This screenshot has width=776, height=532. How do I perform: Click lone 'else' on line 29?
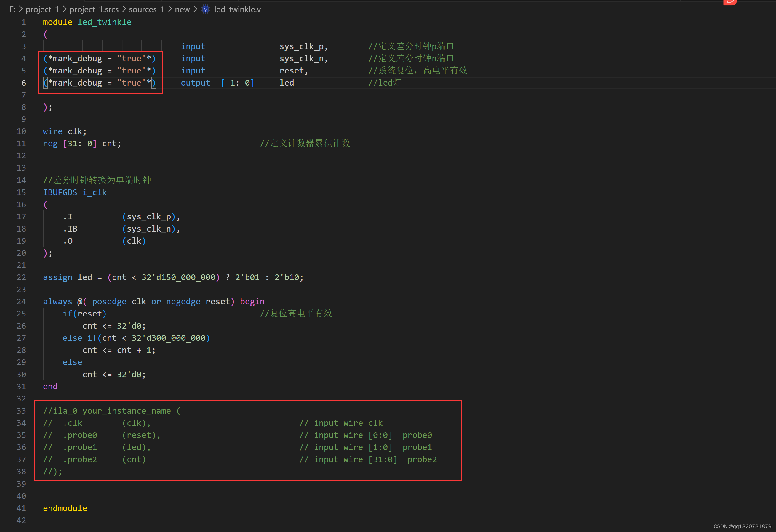pos(73,363)
